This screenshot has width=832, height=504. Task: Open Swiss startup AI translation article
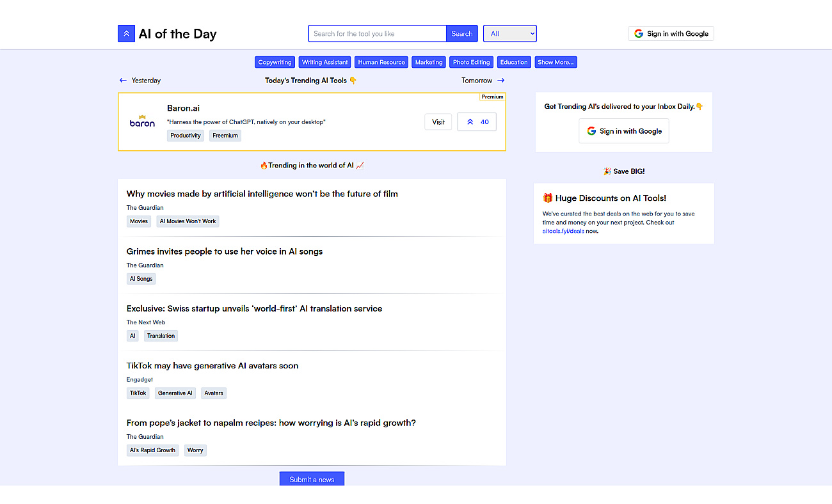coord(254,308)
